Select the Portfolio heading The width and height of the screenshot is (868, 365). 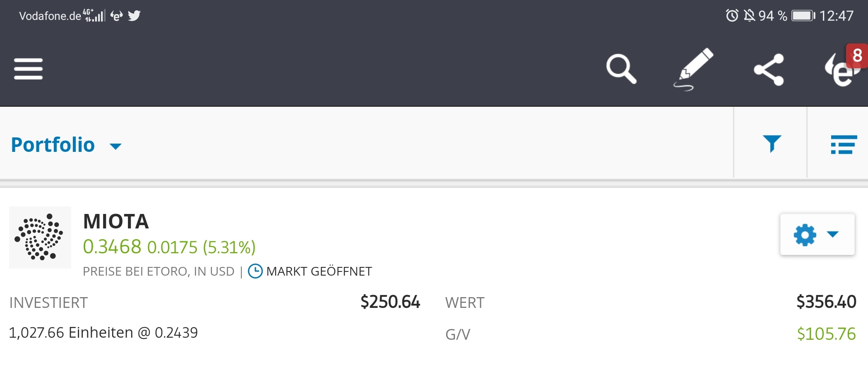53,145
